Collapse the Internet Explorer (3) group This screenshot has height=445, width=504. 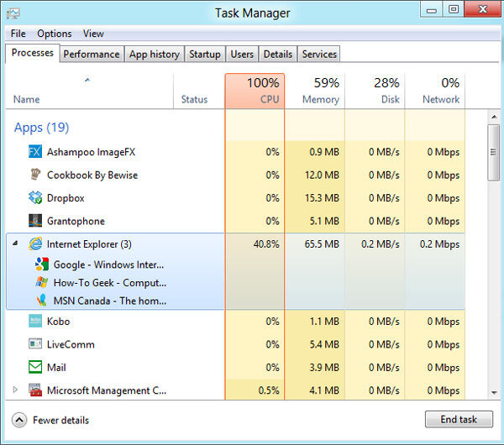click(15, 243)
